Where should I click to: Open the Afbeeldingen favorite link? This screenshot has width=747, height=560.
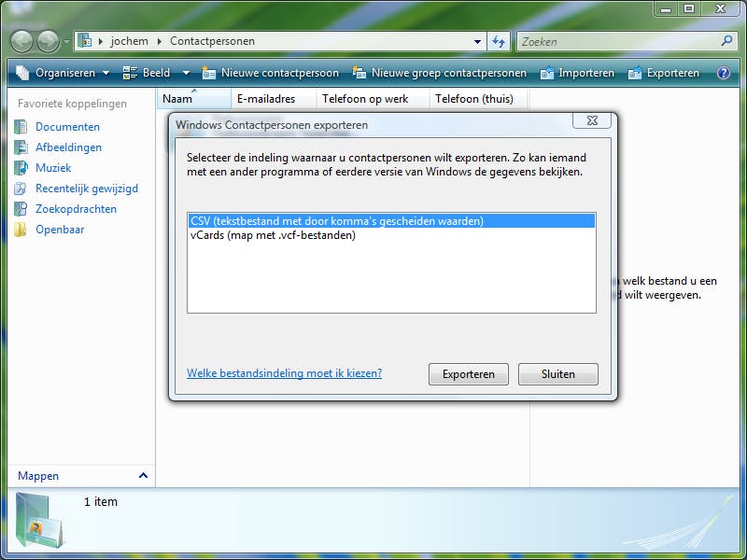(x=68, y=147)
